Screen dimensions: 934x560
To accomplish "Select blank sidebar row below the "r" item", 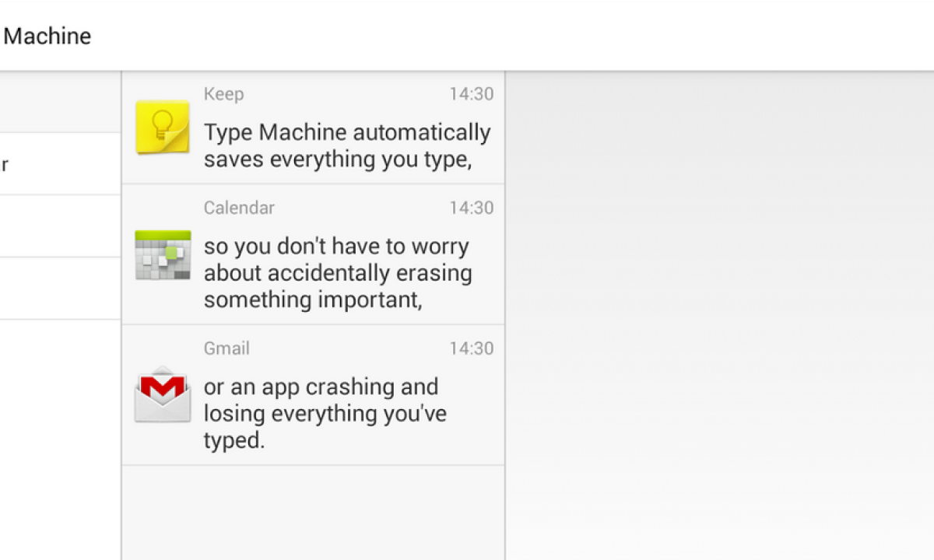I will tap(58, 226).
